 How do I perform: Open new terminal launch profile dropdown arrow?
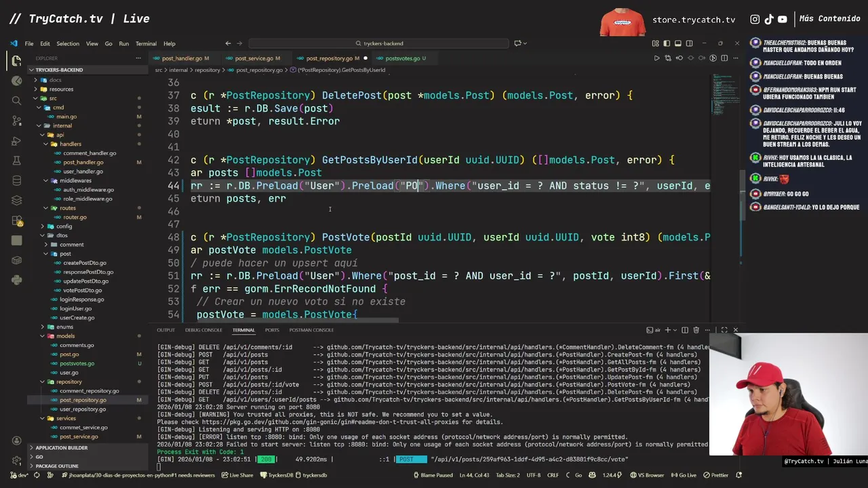[675, 330]
